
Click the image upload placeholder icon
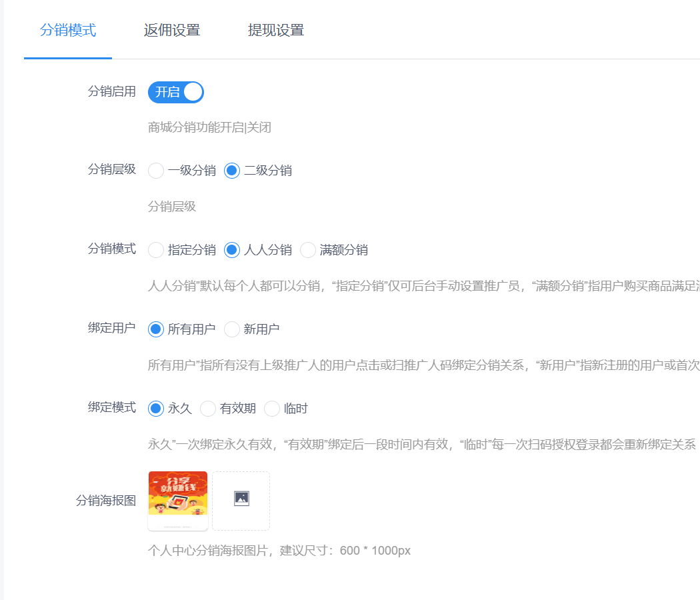(x=241, y=499)
